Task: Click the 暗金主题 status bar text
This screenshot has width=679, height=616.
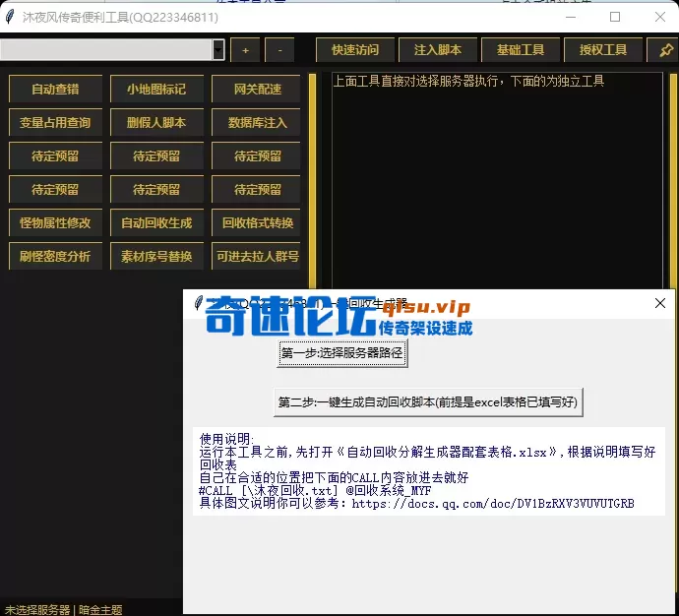Action: (100, 610)
